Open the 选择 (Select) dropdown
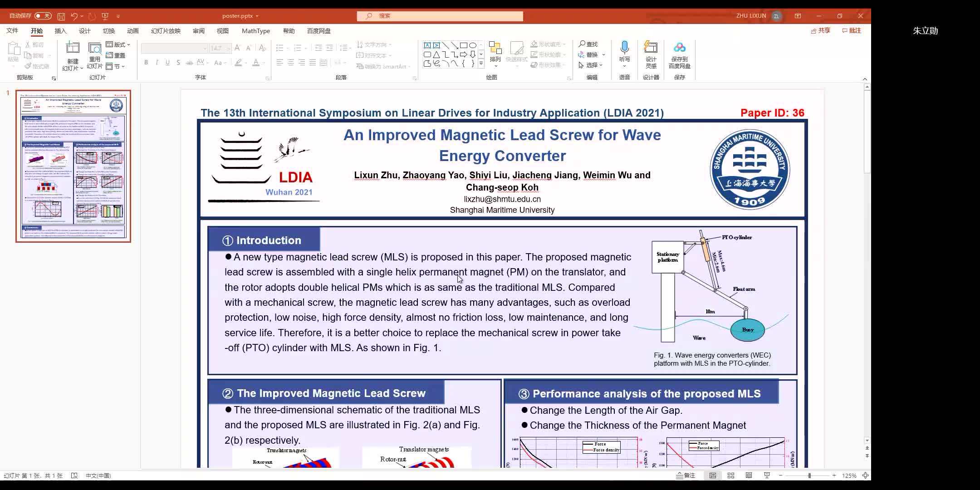This screenshot has width=980, height=490. pyautogui.click(x=590, y=65)
